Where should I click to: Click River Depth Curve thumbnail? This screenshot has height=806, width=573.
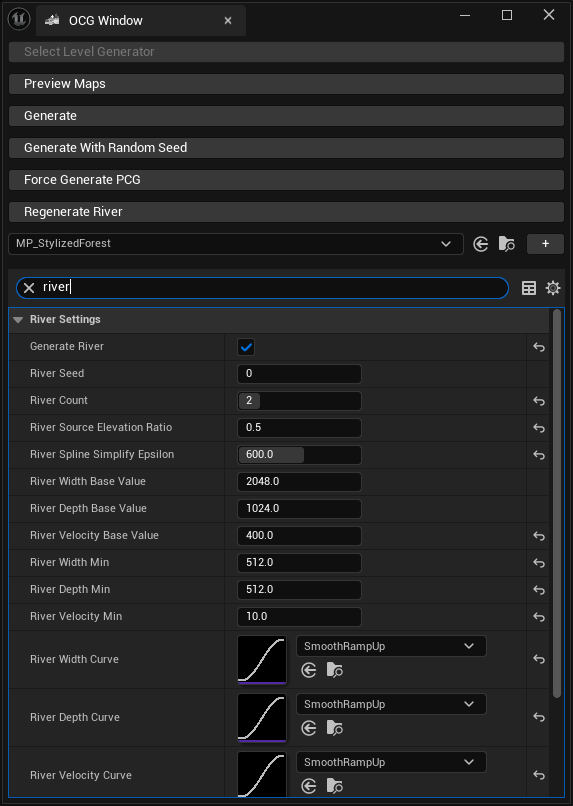click(262, 718)
